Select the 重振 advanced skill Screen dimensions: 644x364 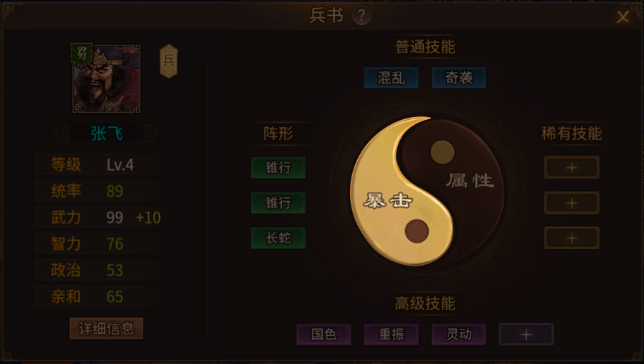pyautogui.click(x=392, y=335)
